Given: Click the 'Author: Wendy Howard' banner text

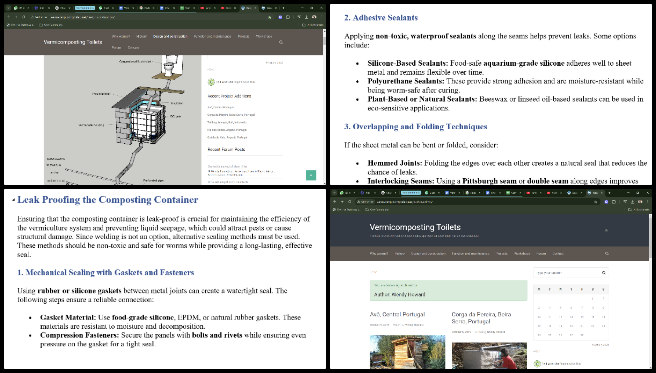Looking at the screenshot, I should click(399, 294).
